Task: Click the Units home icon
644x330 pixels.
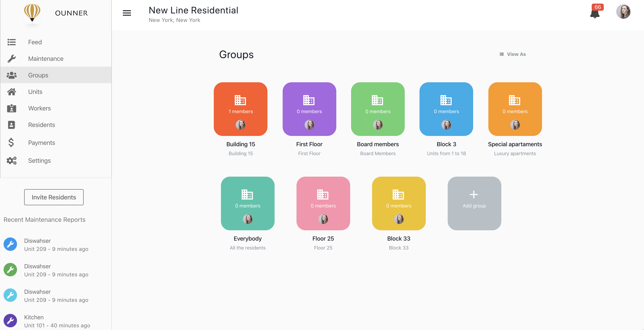Action: [x=11, y=91]
